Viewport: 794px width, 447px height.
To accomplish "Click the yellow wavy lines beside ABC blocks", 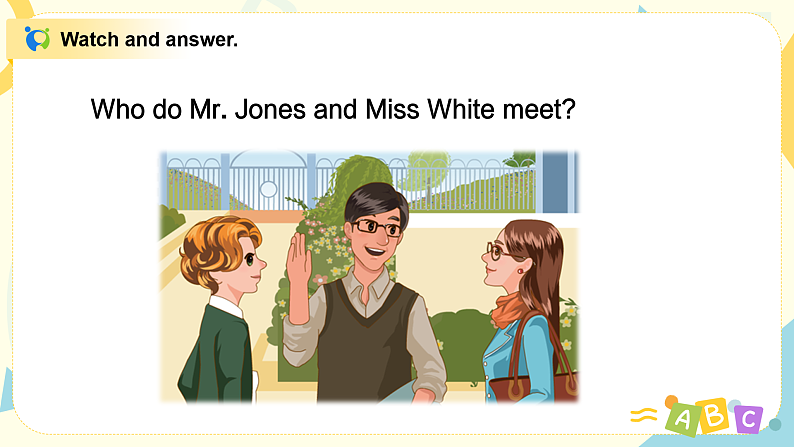I will tap(643, 415).
